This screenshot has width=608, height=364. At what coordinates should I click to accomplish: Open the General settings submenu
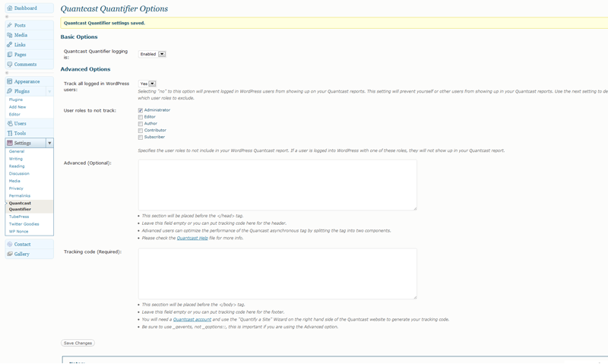(x=17, y=151)
